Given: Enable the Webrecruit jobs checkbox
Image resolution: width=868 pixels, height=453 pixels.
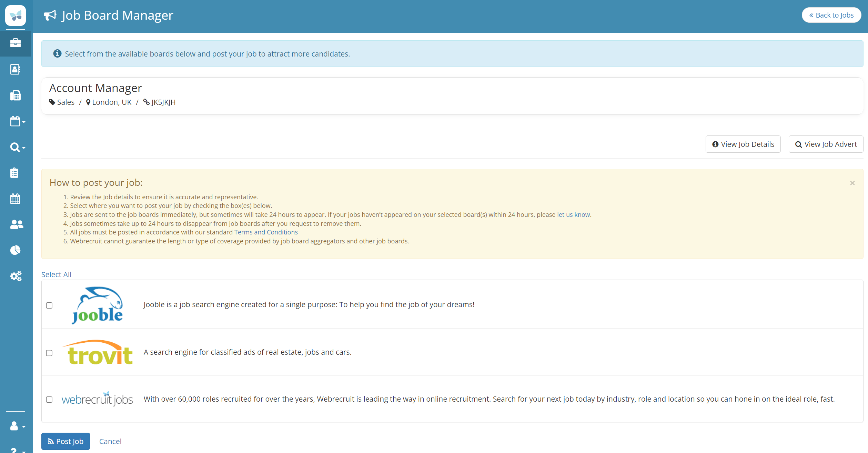Looking at the screenshot, I should pyautogui.click(x=49, y=400).
